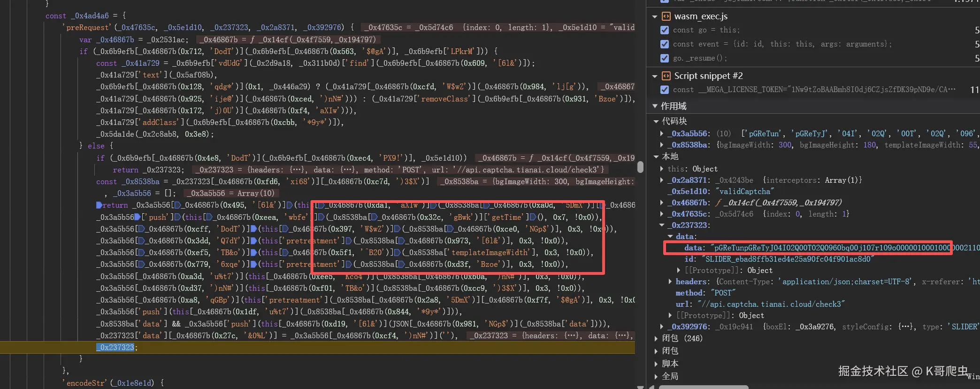Screen dimensions: 980x389
Task: Expand [[Prototype]] below the url property
Action: (x=670, y=315)
